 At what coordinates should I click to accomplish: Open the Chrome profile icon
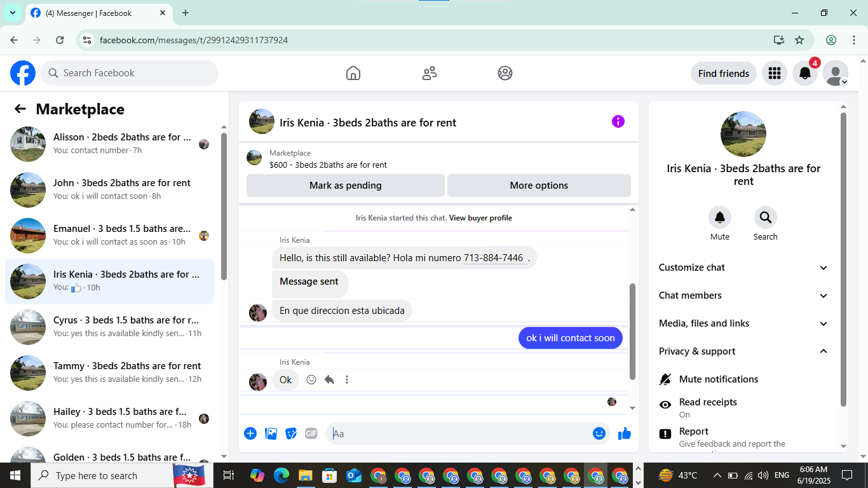(x=831, y=40)
